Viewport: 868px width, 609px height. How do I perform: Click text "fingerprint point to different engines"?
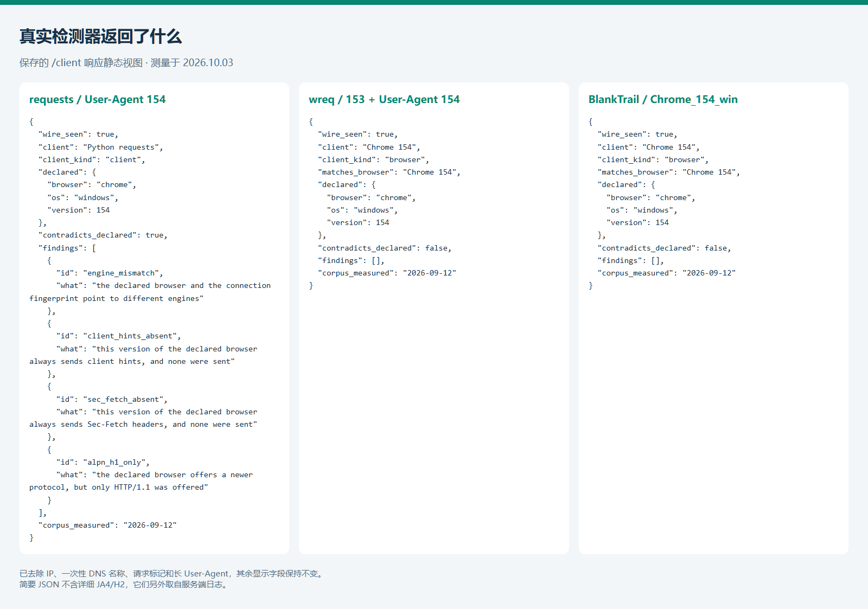117,298
